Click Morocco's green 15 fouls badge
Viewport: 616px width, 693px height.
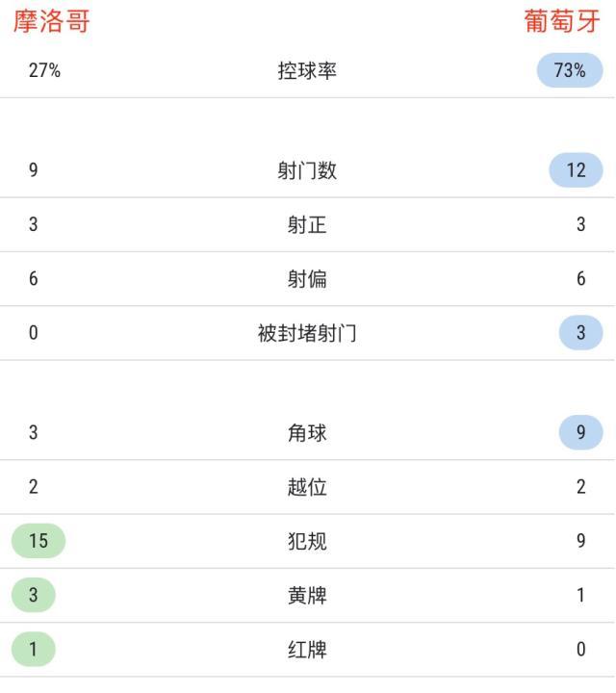tap(38, 541)
